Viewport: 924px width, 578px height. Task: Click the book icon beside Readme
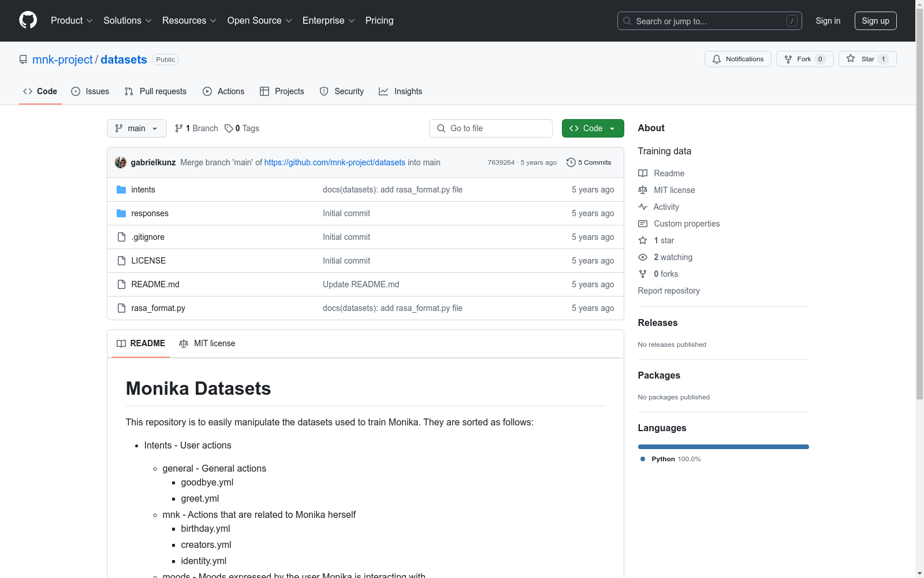643,173
